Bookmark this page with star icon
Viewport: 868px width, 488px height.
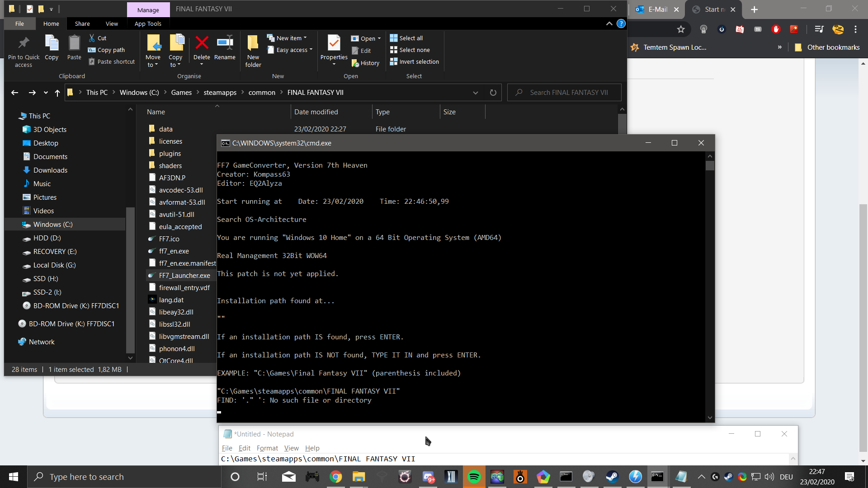(681, 29)
